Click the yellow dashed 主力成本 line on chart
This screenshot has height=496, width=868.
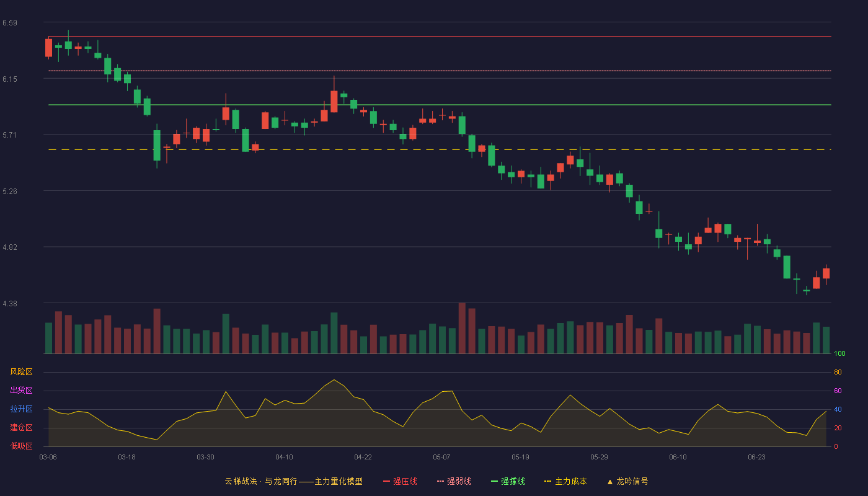pyautogui.click(x=440, y=149)
